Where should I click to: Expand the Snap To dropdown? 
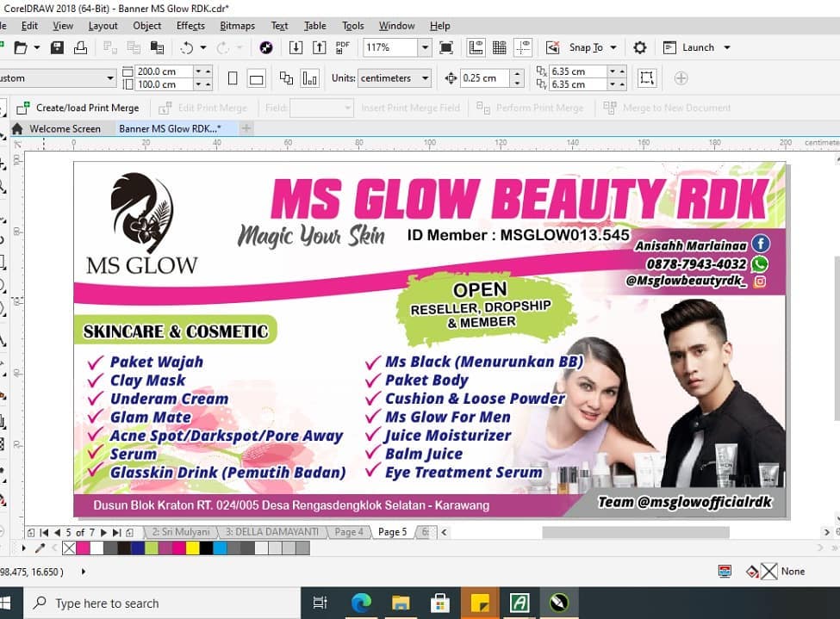613,47
